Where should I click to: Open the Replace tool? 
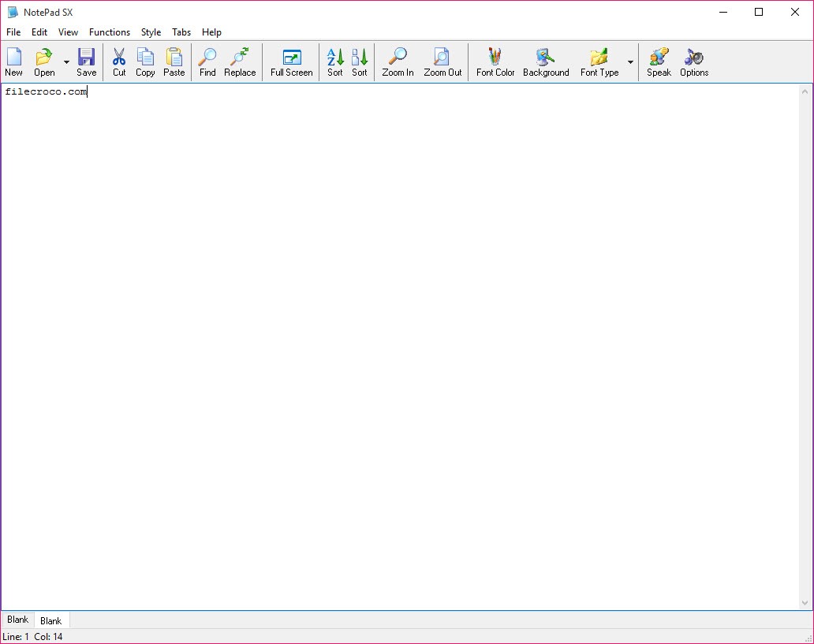click(240, 61)
